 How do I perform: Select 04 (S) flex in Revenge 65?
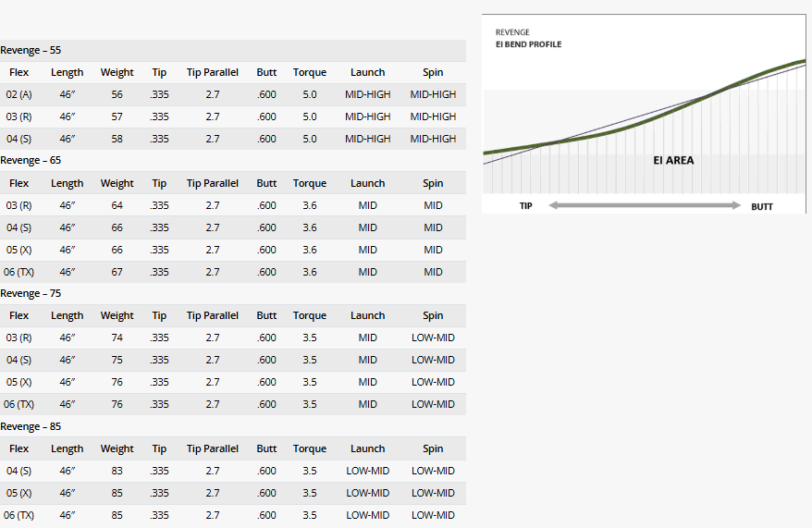tap(18, 227)
